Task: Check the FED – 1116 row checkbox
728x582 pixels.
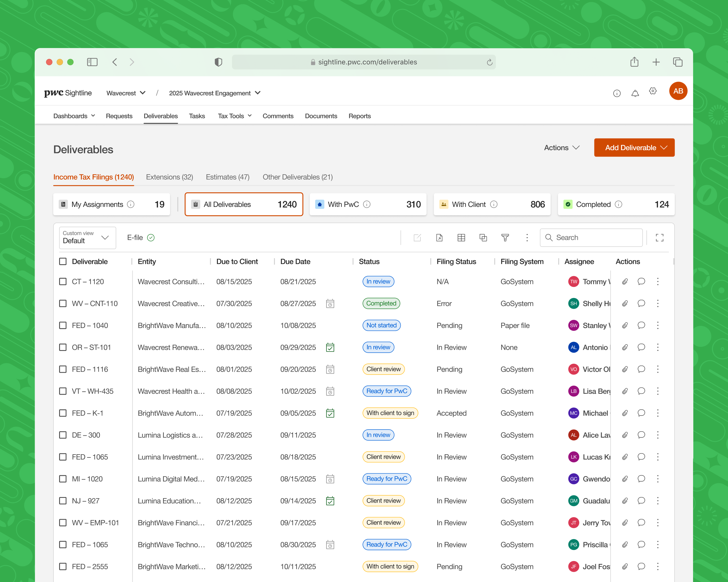Action: (63, 369)
